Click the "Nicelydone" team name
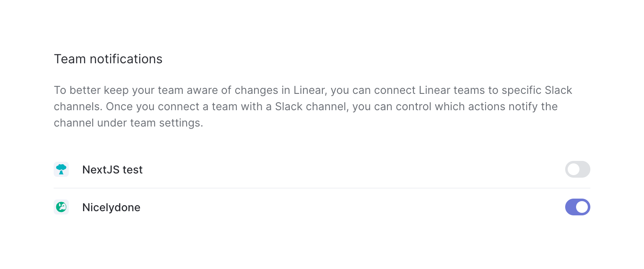The image size is (644, 269). pos(111,207)
